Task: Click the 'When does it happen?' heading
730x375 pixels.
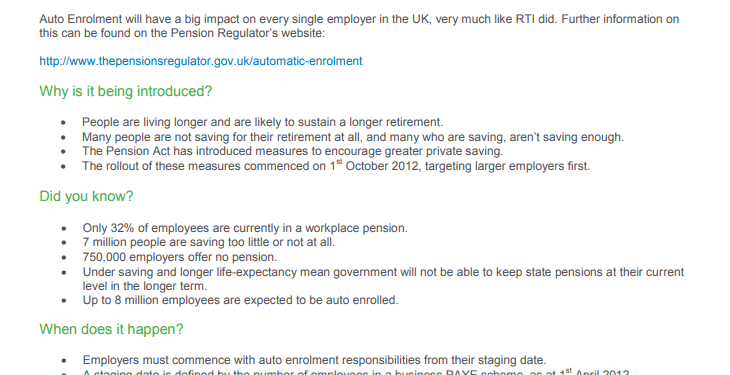Action: 111,329
